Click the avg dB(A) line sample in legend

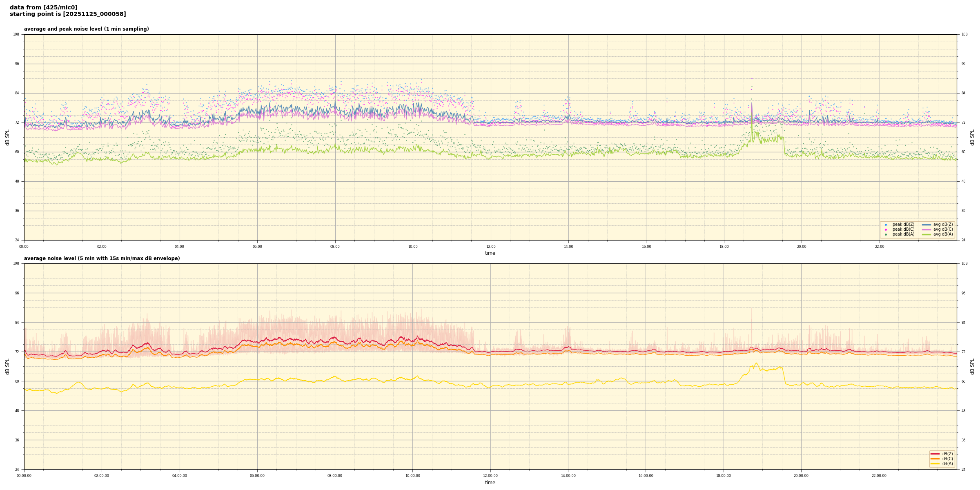(x=926, y=234)
